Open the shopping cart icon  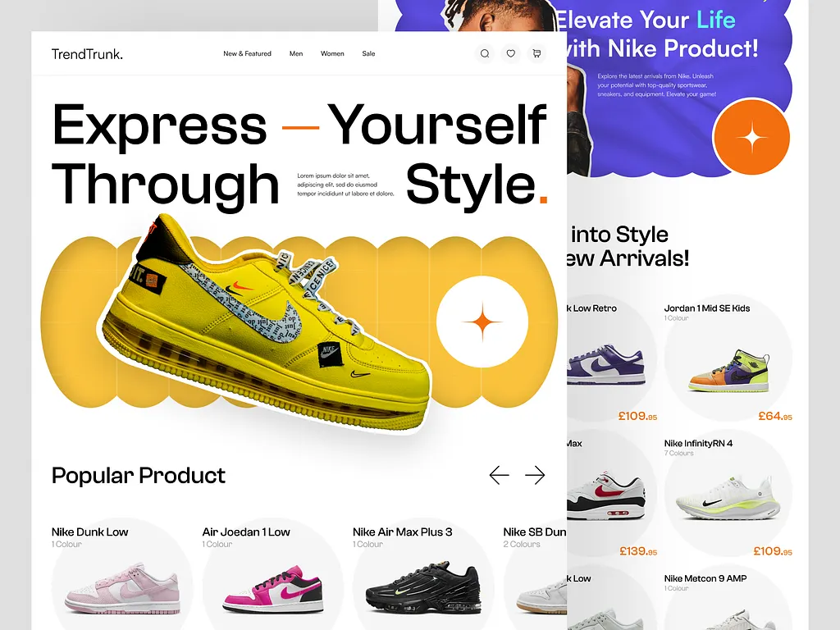536,53
